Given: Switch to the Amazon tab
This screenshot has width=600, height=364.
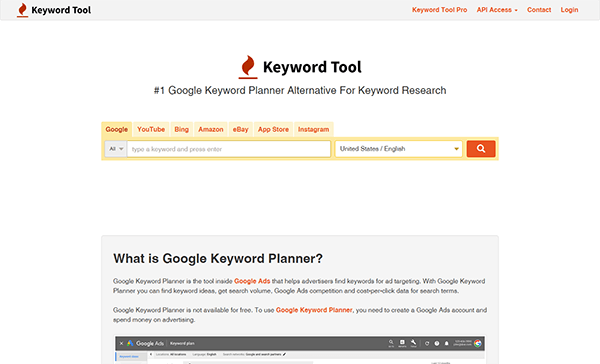Looking at the screenshot, I should coord(211,129).
